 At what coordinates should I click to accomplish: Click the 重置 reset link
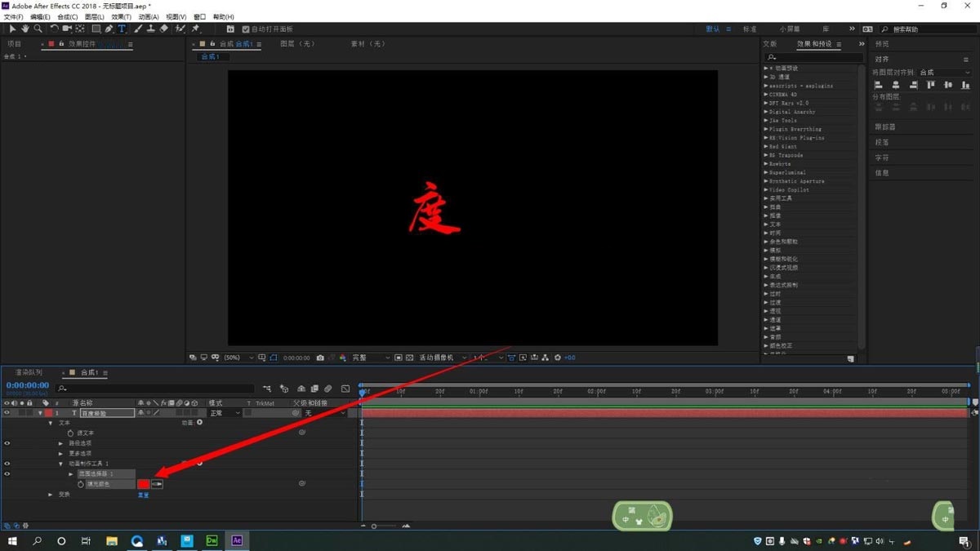144,495
